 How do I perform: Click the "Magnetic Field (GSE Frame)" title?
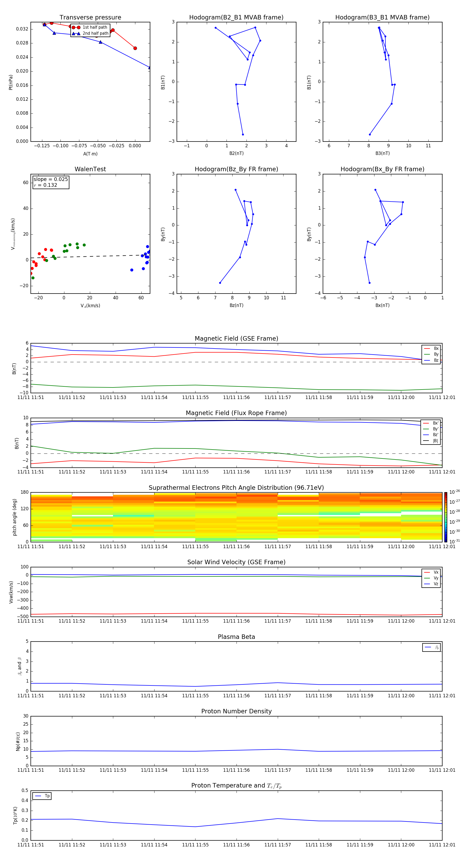(236, 339)
